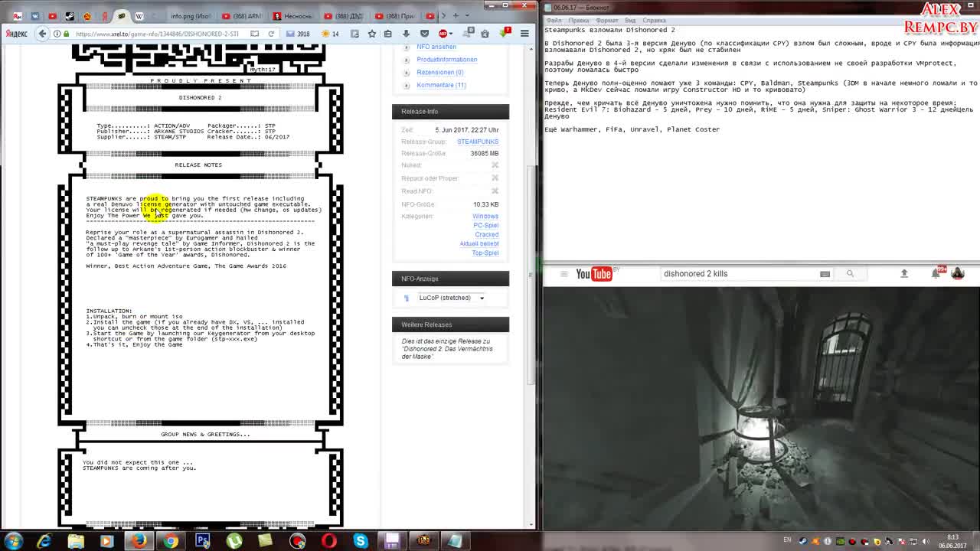The width and height of the screenshot is (980, 551).
Task: Open uTorrent from the taskbar
Action: click(234, 541)
